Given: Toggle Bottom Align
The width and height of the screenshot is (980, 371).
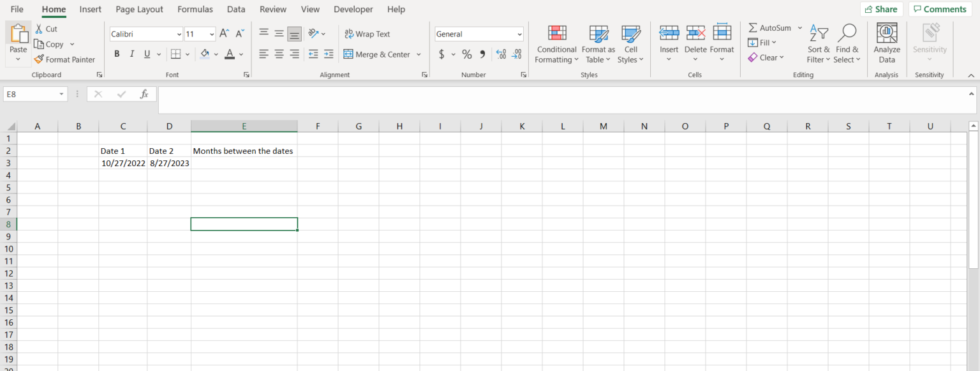Looking at the screenshot, I should click(294, 34).
